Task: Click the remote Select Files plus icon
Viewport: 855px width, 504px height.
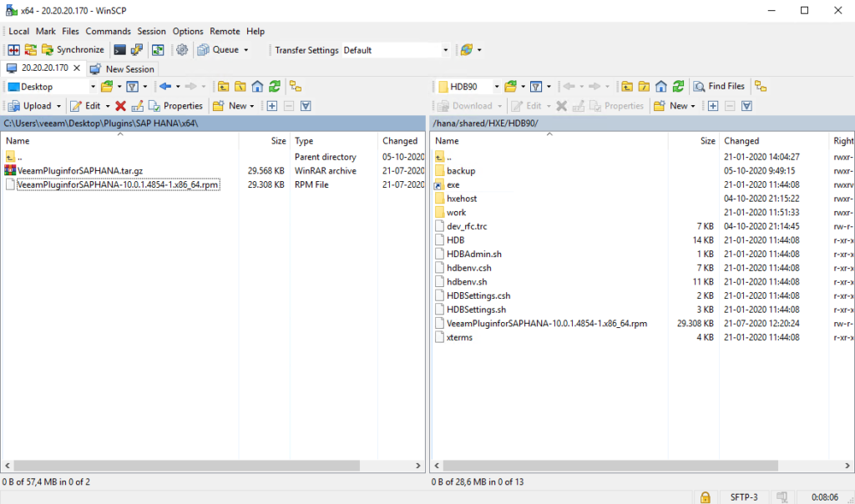Action: [713, 106]
